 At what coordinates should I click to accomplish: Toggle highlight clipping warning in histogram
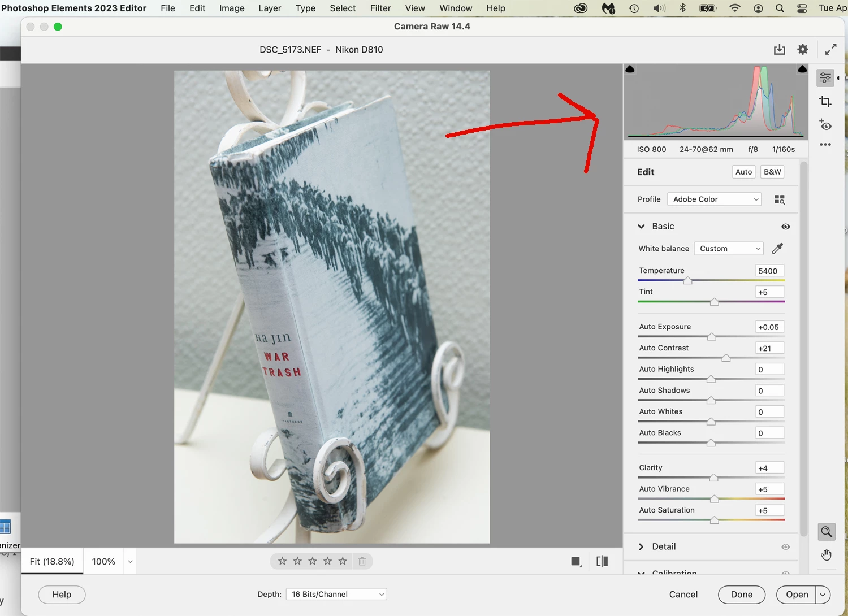pyautogui.click(x=802, y=69)
